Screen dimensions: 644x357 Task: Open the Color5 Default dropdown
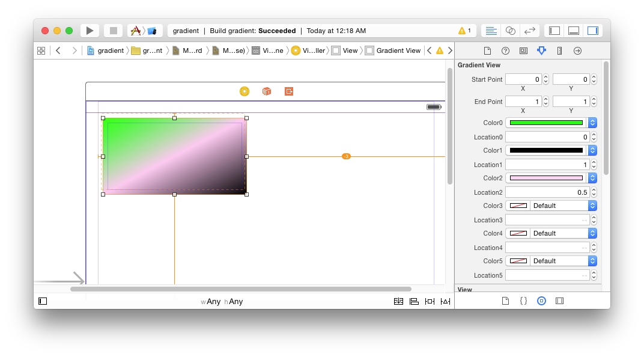(563, 261)
